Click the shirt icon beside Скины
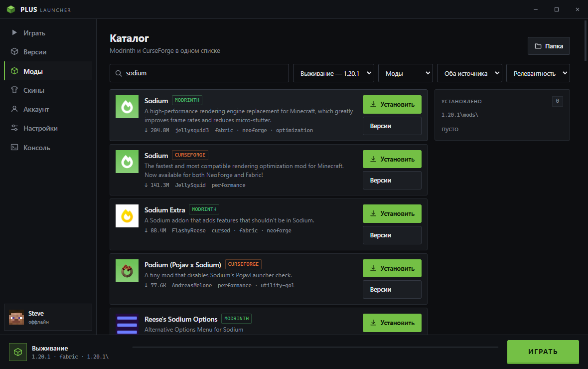 click(14, 90)
